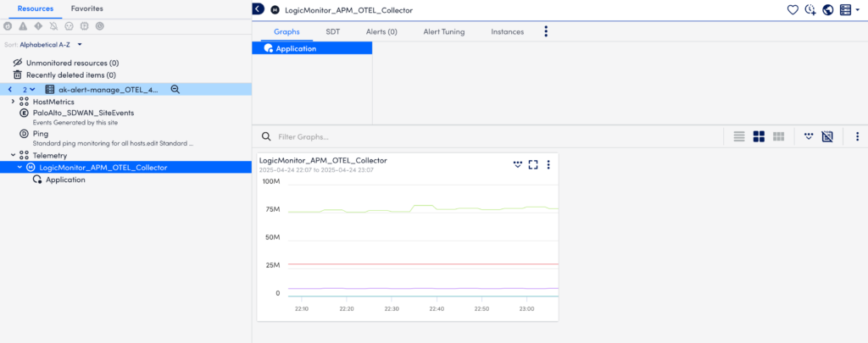Open the Instances tab

[508, 31]
